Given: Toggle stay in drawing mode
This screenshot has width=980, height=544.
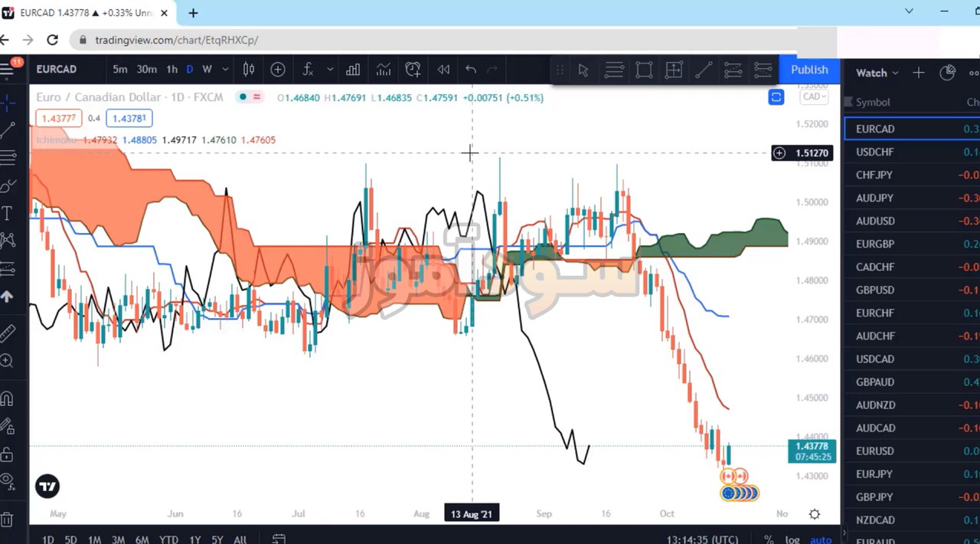Looking at the screenshot, I should [8, 426].
